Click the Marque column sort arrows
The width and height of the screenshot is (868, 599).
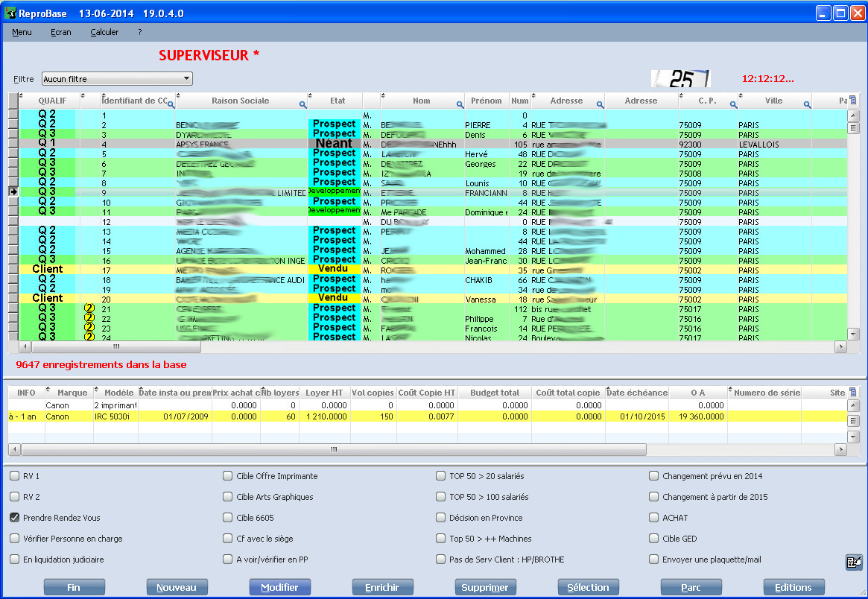[x=49, y=388]
